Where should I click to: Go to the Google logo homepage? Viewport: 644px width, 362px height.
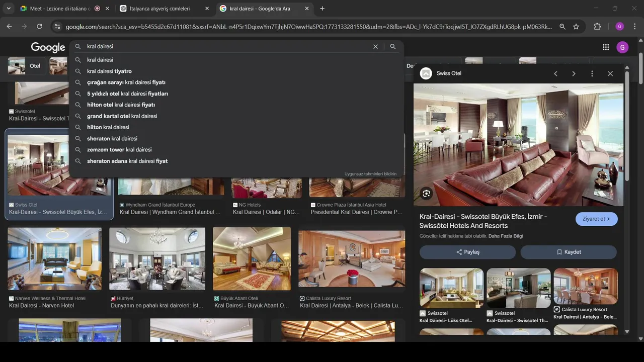pos(48,47)
